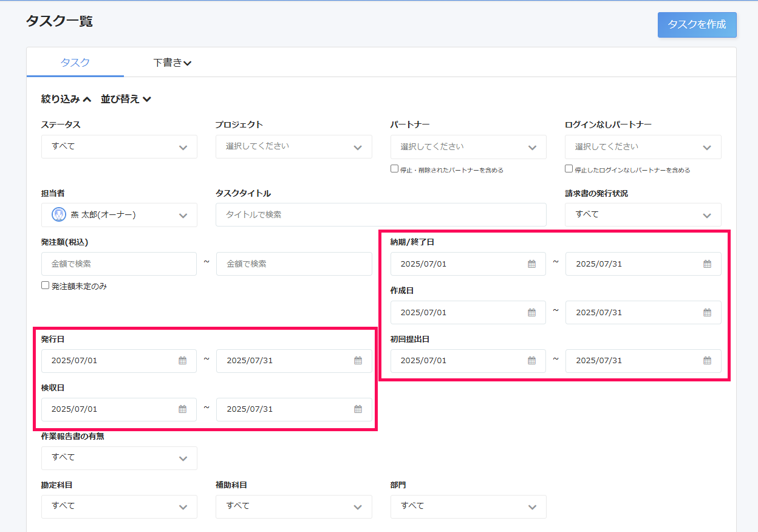This screenshot has height=532, width=758.
Task: Open calendar for 納期/終了日 start date
Action: tap(532, 264)
